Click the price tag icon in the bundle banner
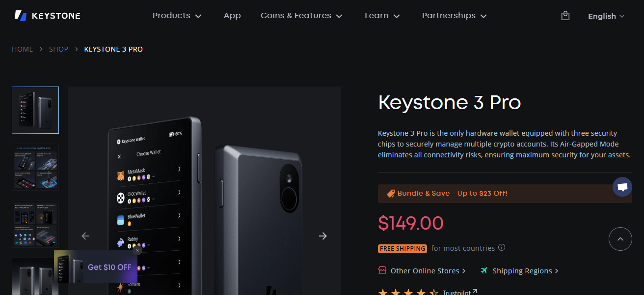The width and height of the screenshot is (644, 295). click(390, 193)
